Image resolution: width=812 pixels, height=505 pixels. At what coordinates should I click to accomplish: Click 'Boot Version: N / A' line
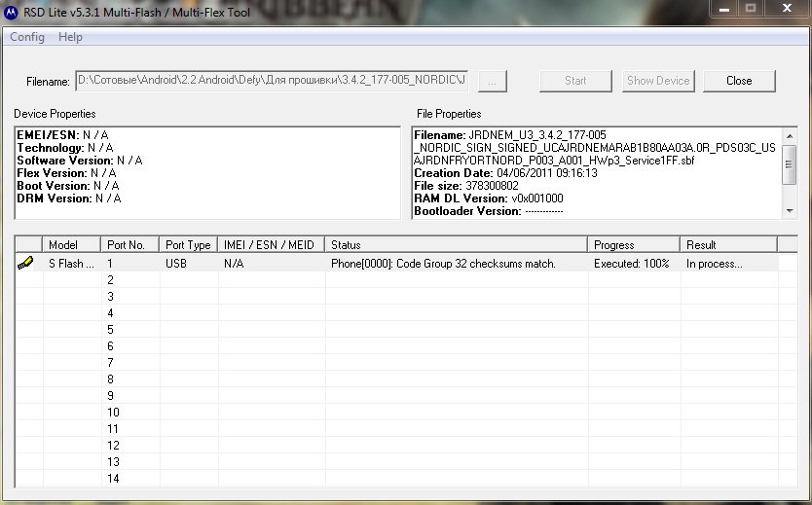click(68, 186)
